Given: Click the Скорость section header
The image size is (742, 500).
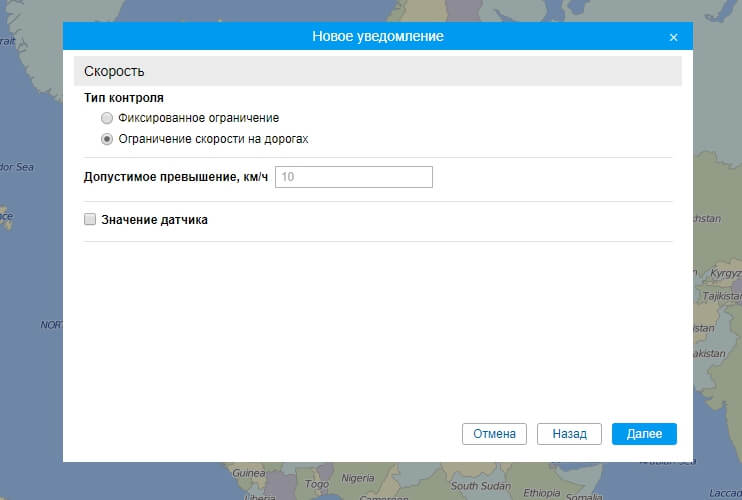Looking at the screenshot, I should (378, 71).
